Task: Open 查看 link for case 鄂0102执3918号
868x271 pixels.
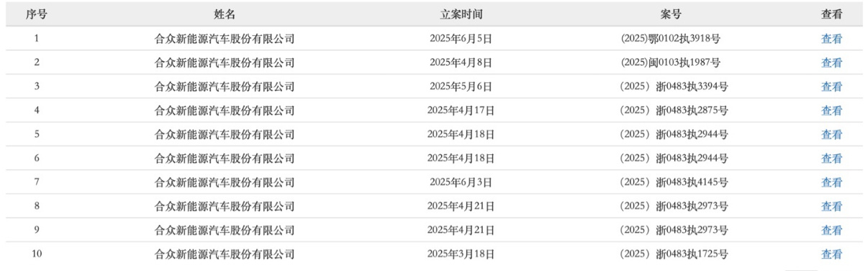Action: (x=831, y=39)
